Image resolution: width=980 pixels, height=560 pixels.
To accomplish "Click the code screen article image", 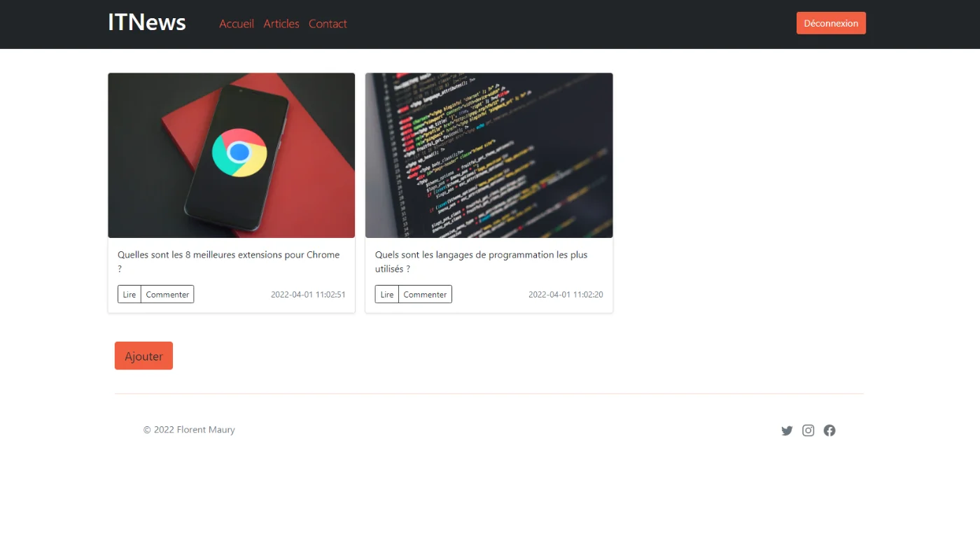I will click(x=489, y=155).
